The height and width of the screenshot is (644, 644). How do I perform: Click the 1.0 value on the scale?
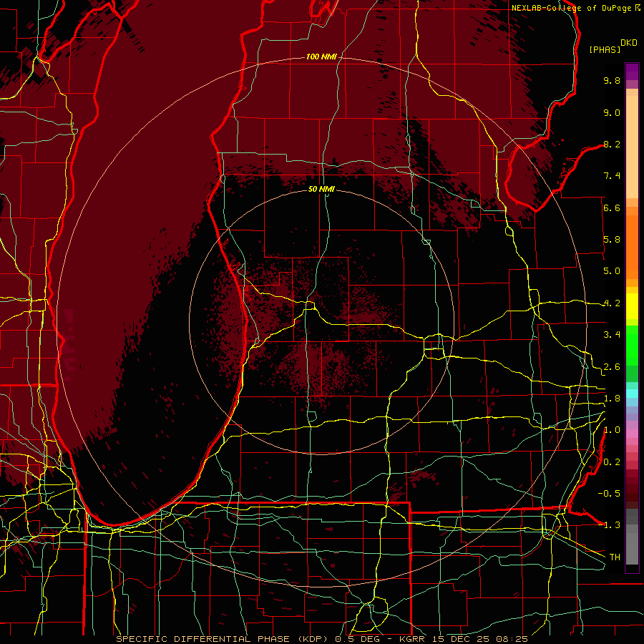(x=612, y=430)
